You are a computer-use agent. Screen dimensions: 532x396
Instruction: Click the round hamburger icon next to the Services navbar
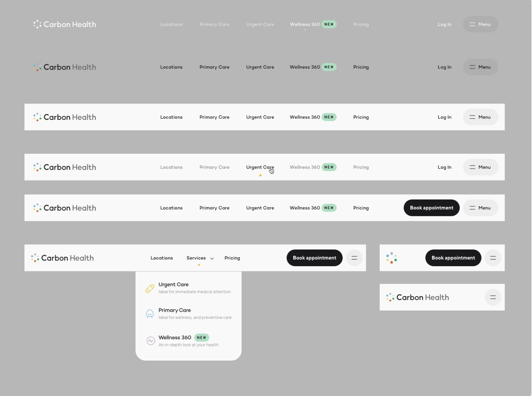pos(355,258)
